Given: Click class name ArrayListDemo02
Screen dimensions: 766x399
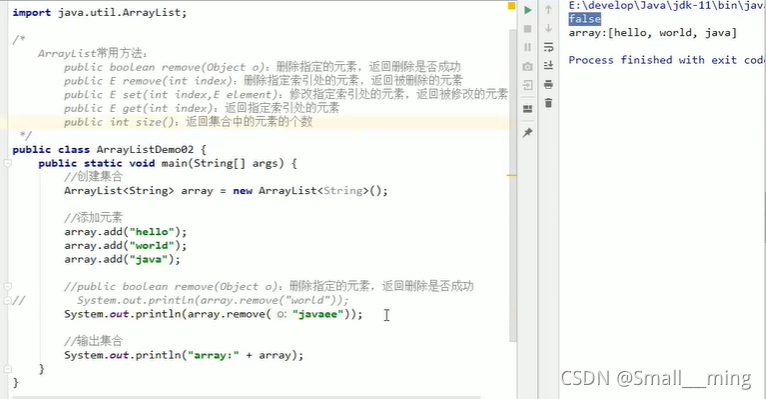Looking at the screenshot, I should [145, 149].
